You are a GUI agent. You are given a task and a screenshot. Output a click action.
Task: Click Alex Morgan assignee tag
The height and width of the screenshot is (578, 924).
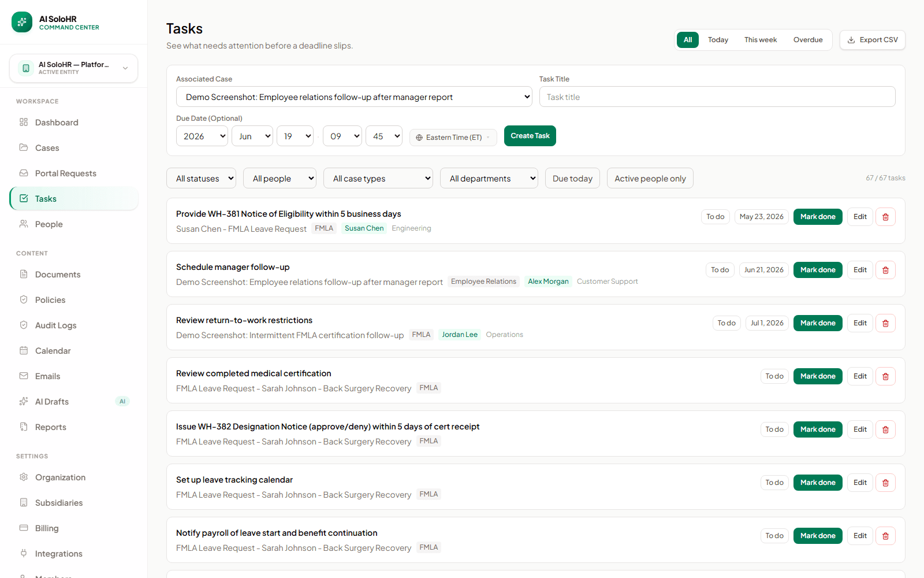pyautogui.click(x=548, y=281)
